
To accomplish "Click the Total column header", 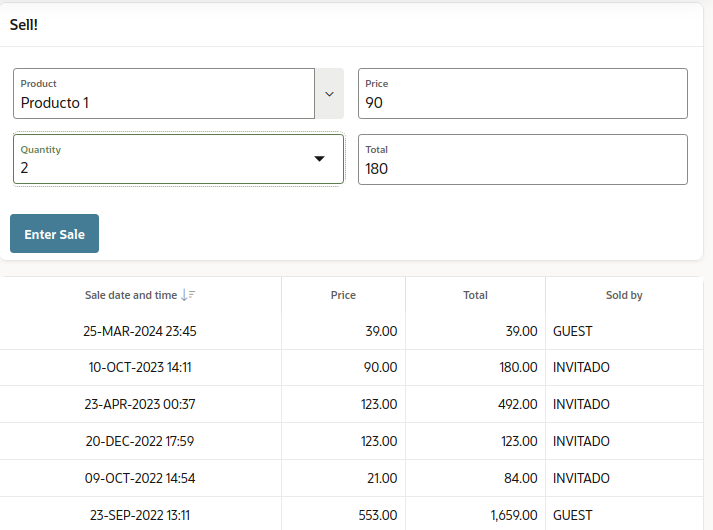I will click(x=475, y=295).
